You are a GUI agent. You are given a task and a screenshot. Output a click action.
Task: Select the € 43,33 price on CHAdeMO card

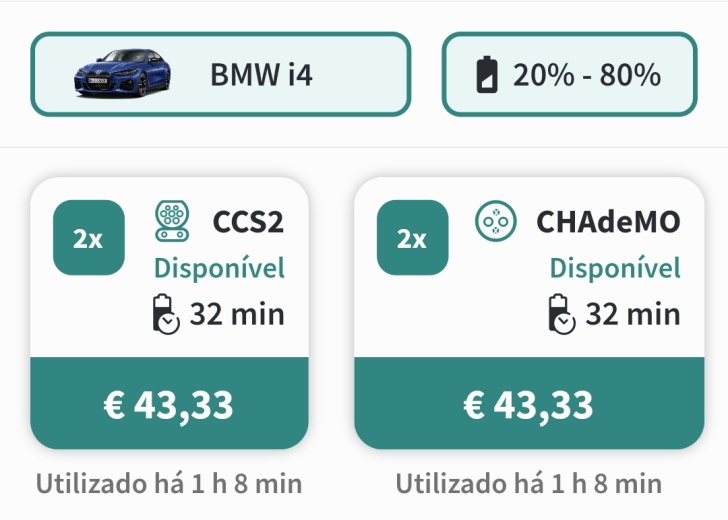click(x=529, y=405)
